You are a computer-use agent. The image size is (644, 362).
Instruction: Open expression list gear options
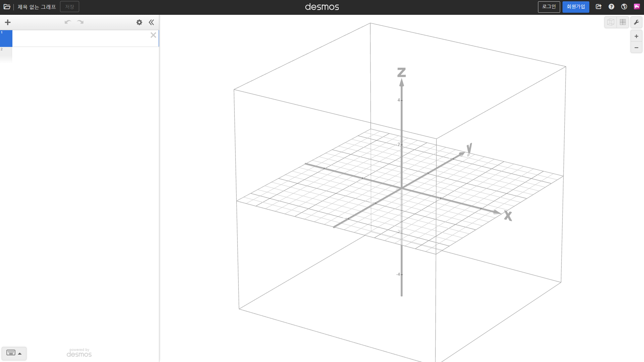coord(139,22)
